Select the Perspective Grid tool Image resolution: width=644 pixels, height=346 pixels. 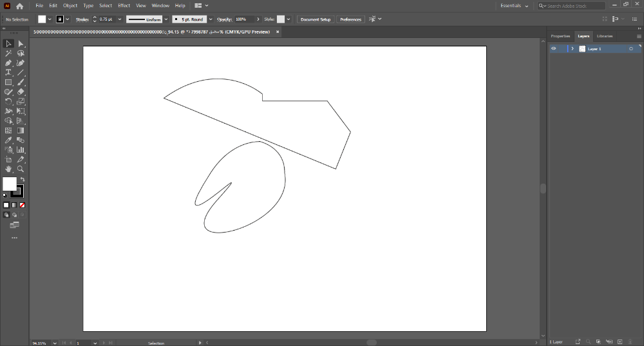coord(21,121)
